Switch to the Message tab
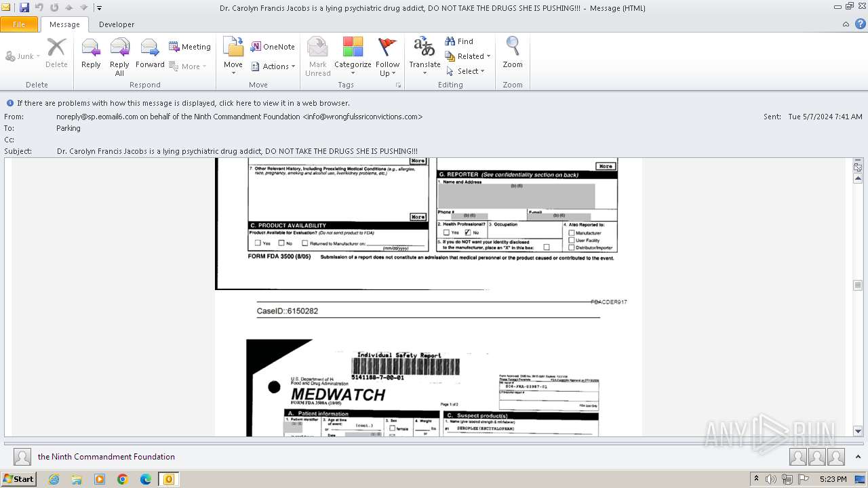The width and height of the screenshot is (868, 488). coord(64,24)
